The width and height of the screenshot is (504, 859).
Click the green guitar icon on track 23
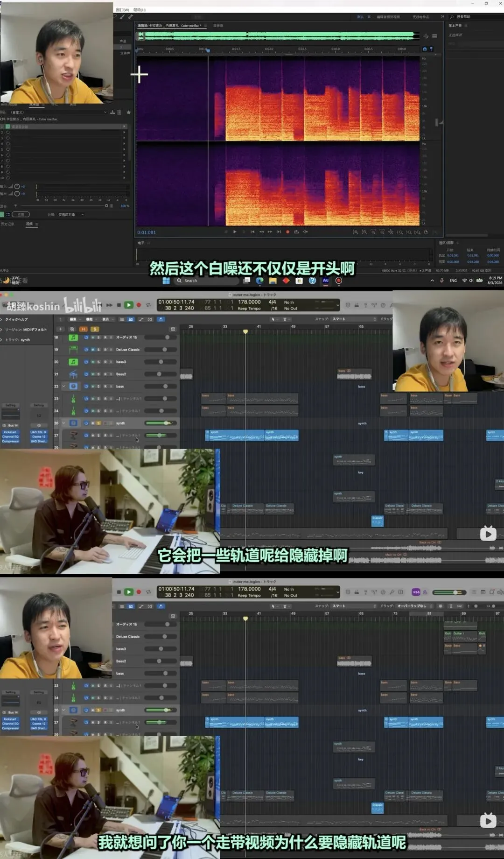73,399
